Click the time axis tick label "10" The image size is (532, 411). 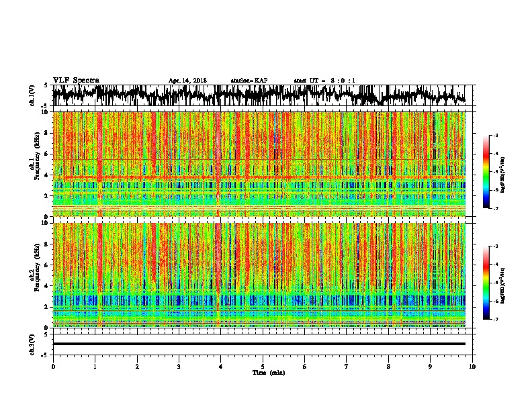click(472, 367)
